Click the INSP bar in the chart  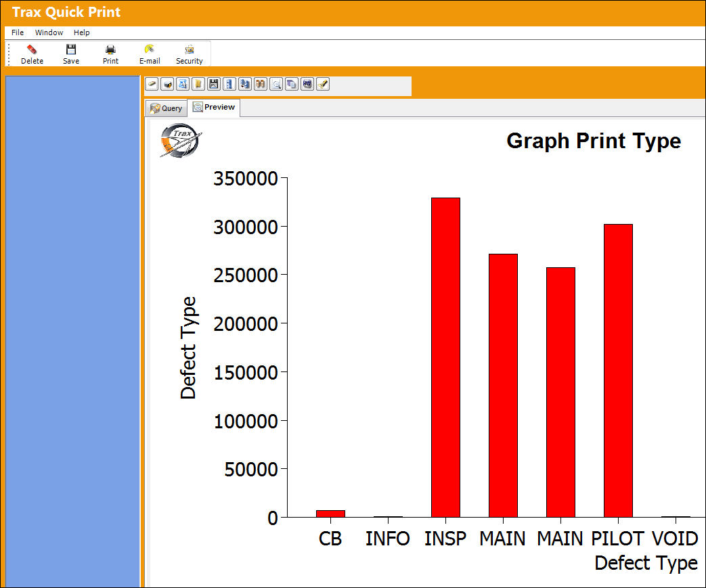(445, 357)
